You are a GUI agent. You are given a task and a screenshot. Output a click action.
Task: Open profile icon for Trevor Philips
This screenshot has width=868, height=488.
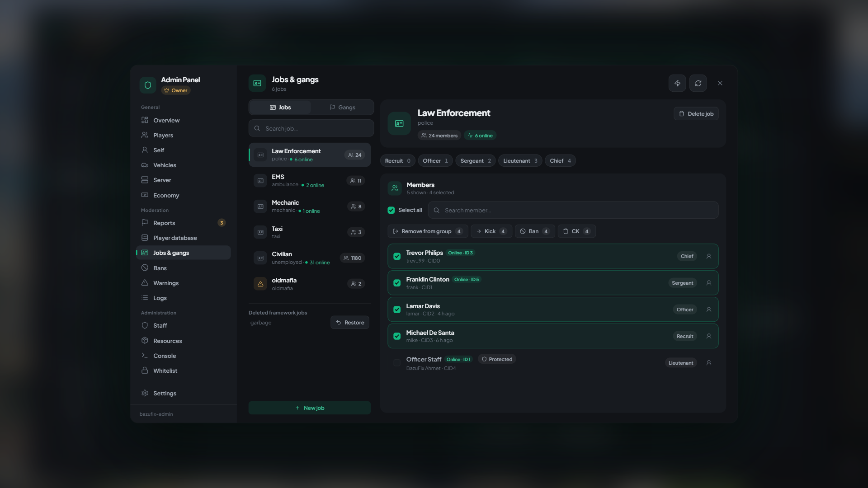tap(709, 256)
